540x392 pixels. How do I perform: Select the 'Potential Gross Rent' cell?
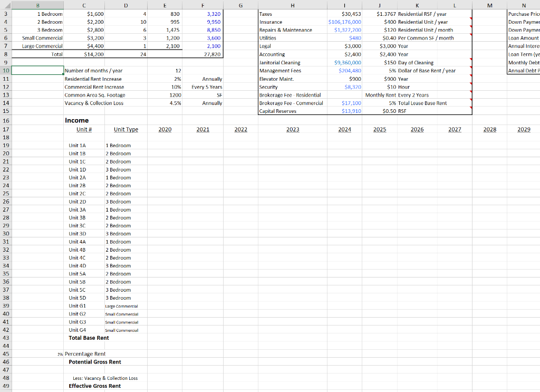click(95, 362)
